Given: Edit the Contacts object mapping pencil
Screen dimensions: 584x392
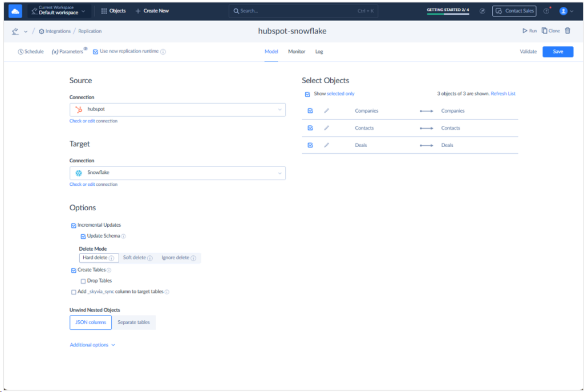Looking at the screenshot, I should click(x=327, y=128).
